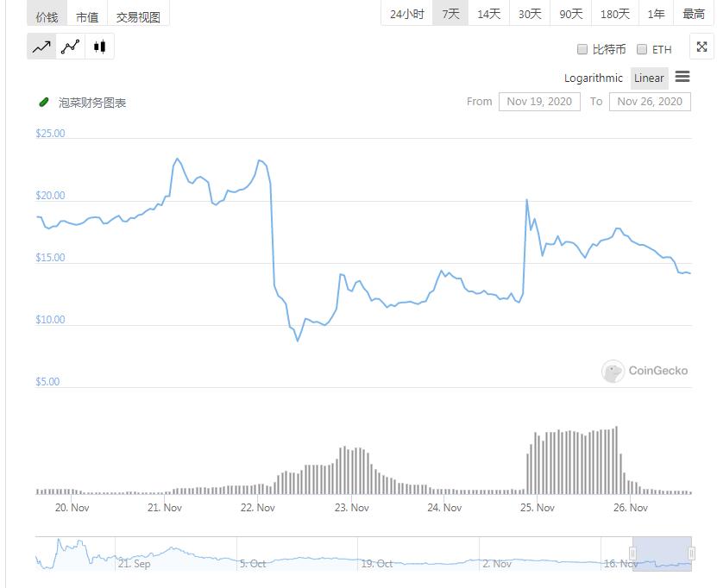This screenshot has height=588, width=717.
Task: Switch the scale to Logarithmic
Action: pyautogui.click(x=593, y=78)
